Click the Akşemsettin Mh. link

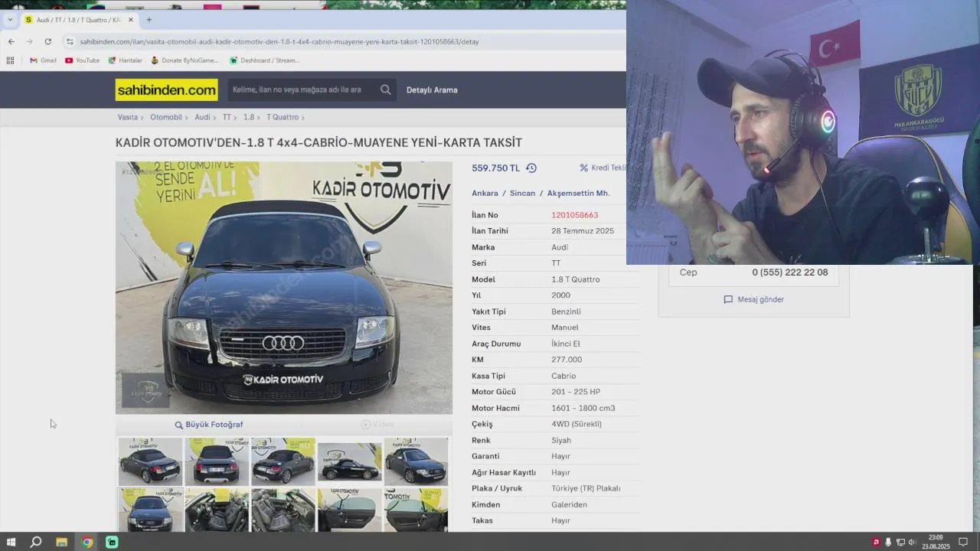(x=578, y=193)
